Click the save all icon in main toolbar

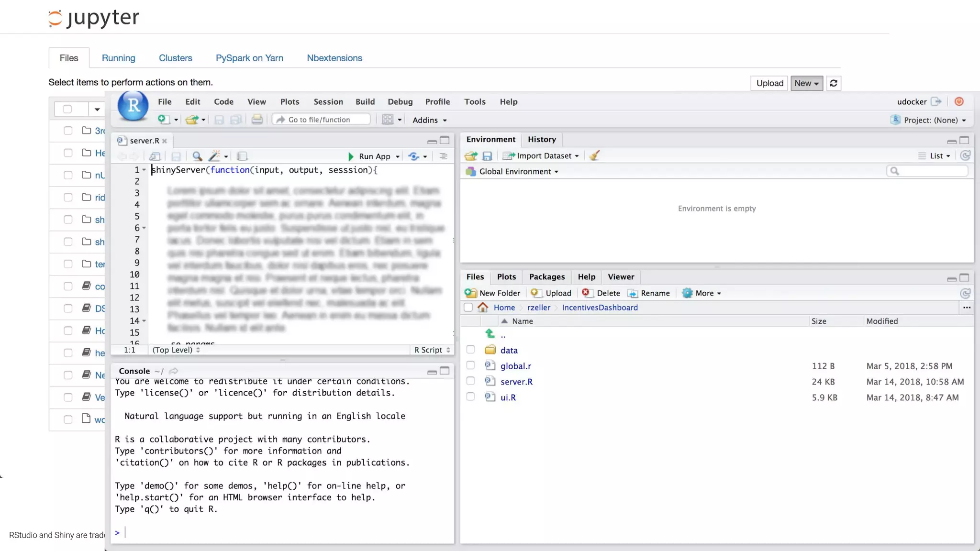pos(236,120)
